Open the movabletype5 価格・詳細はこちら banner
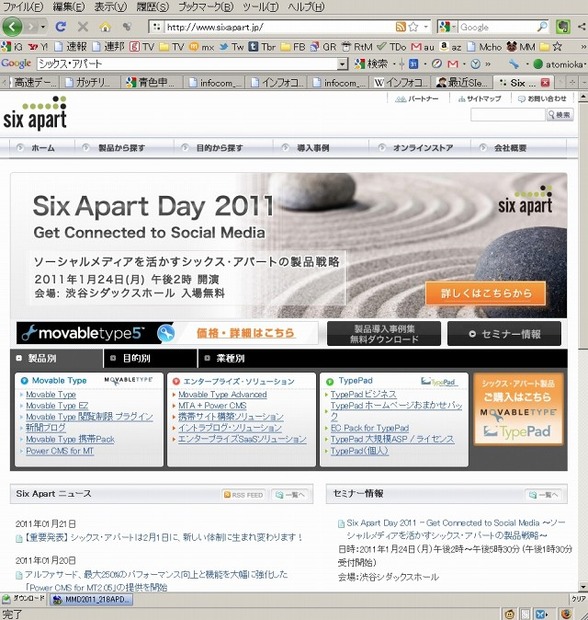Image resolution: width=588 pixels, height=620 pixels. click(167, 333)
